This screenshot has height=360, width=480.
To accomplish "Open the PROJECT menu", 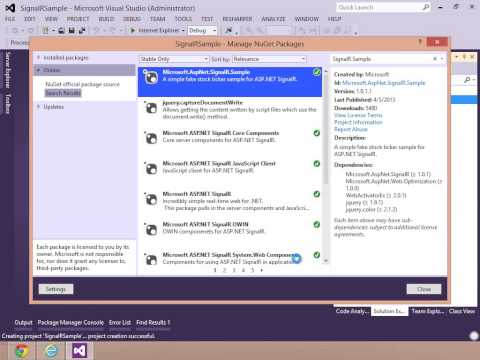I will pos(78,19).
